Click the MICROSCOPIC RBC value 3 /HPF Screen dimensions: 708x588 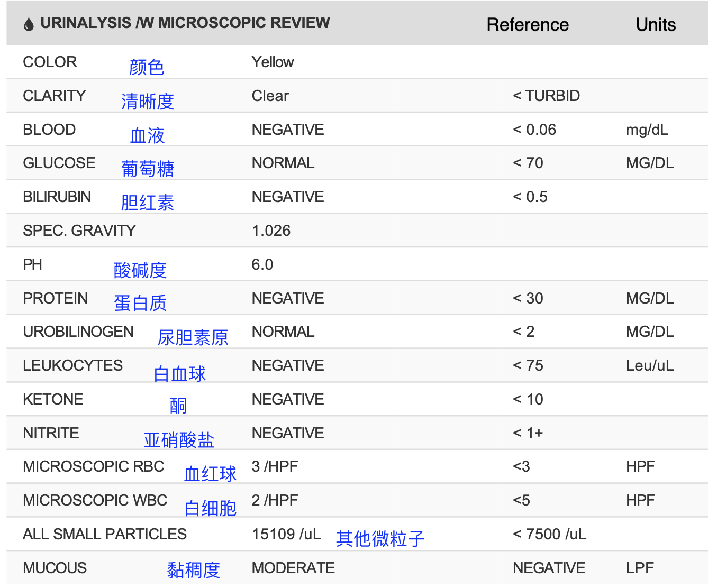pyautogui.click(x=275, y=466)
